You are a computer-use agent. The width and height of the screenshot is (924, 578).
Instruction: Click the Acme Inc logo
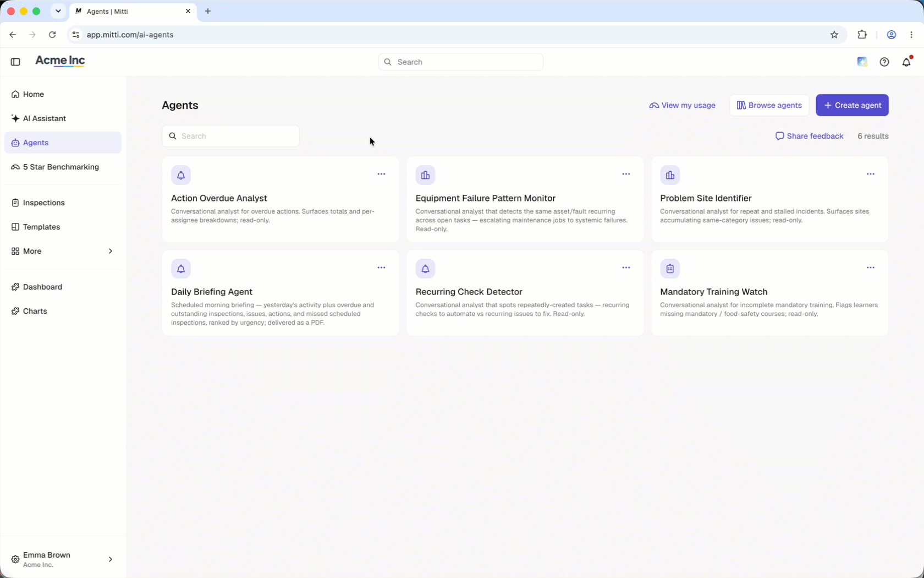coord(60,61)
